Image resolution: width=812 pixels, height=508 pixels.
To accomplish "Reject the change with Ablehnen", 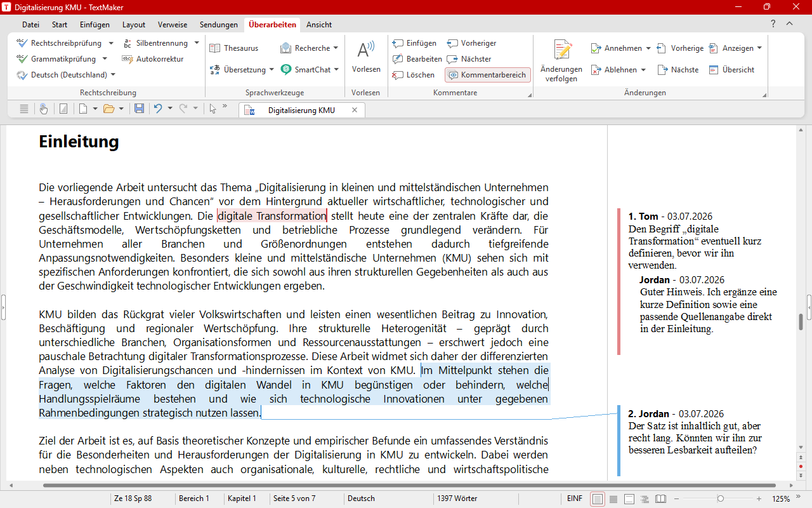I will point(613,70).
